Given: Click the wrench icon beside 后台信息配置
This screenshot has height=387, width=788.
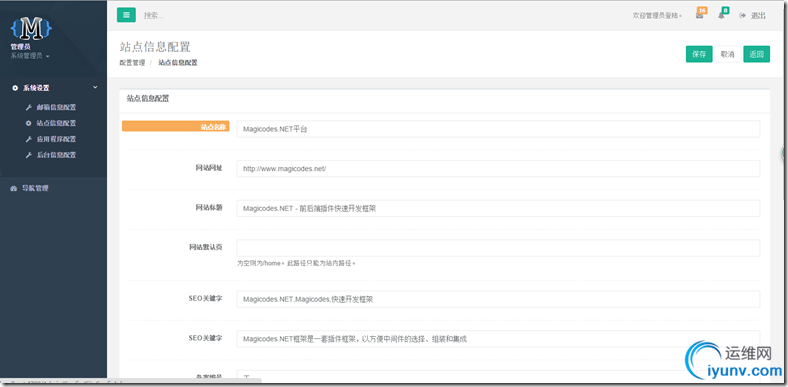Looking at the screenshot, I should (29, 155).
